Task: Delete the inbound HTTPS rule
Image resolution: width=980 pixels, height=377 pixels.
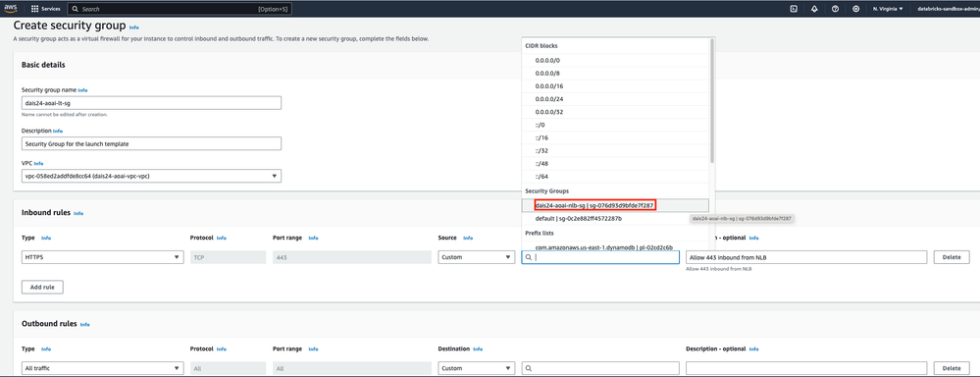Action: pyautogui.click(x=952, y=257)
